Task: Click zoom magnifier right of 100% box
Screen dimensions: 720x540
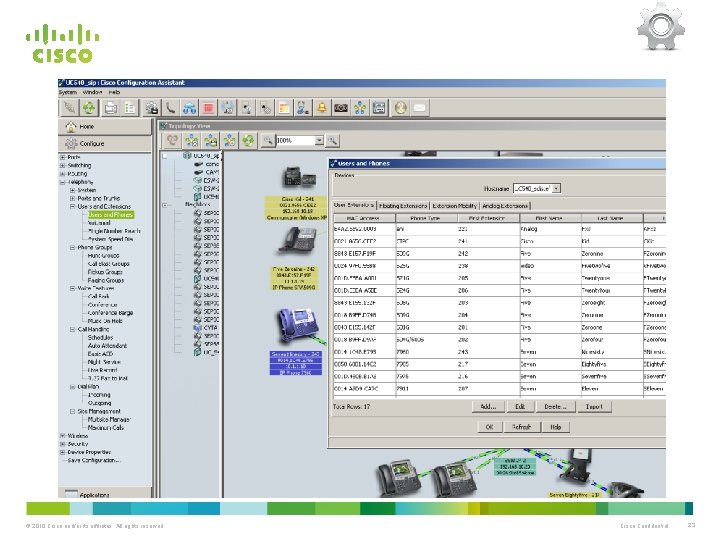Action: 332,140
